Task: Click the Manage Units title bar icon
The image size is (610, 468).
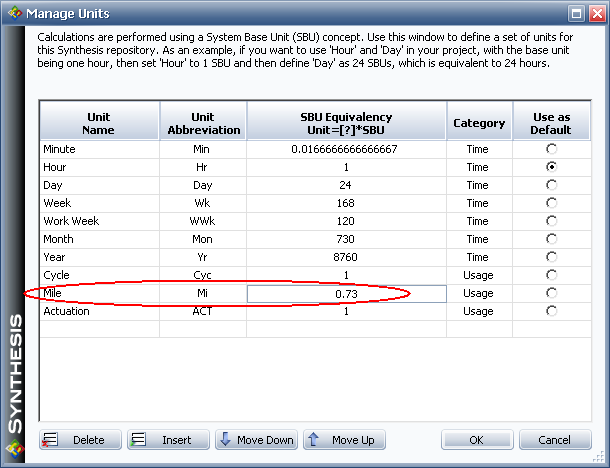Action: pyautogui.click(x=12, y=13)
